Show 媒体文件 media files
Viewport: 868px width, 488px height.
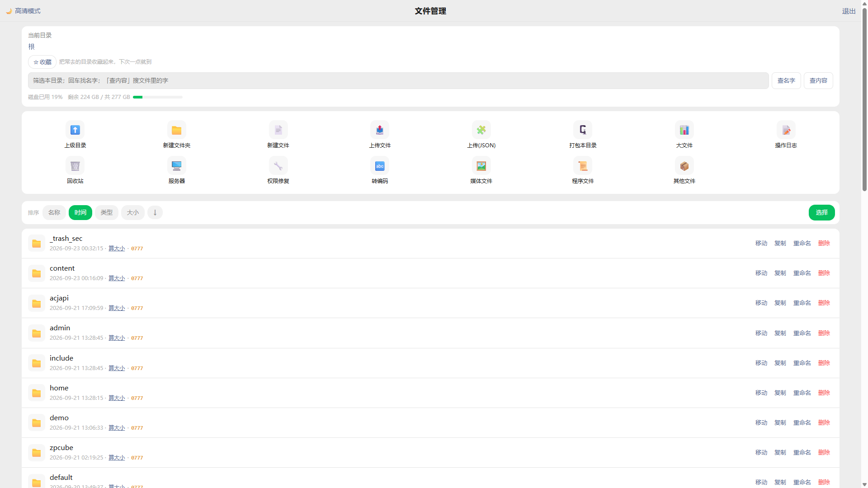[x=481, y=166]
